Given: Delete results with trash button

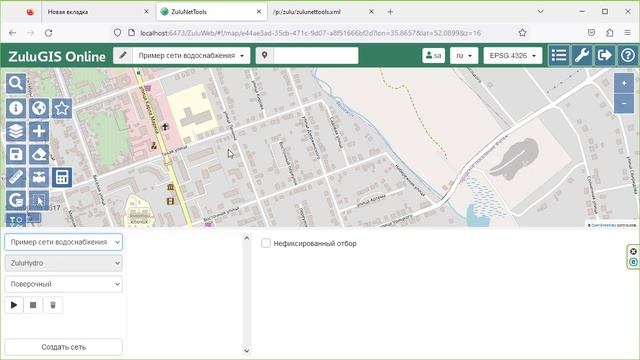Looking at the screenshot, I should [x=53, y=305].
